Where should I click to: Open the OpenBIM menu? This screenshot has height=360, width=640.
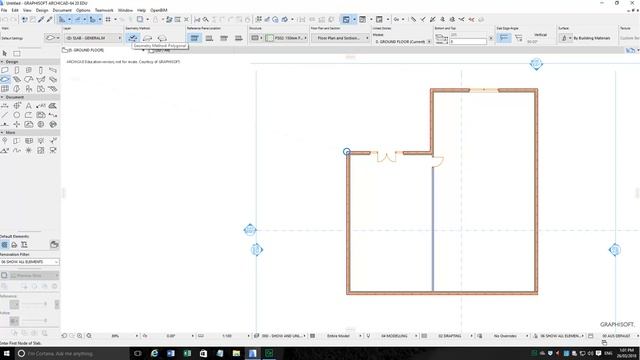[159, 10]
